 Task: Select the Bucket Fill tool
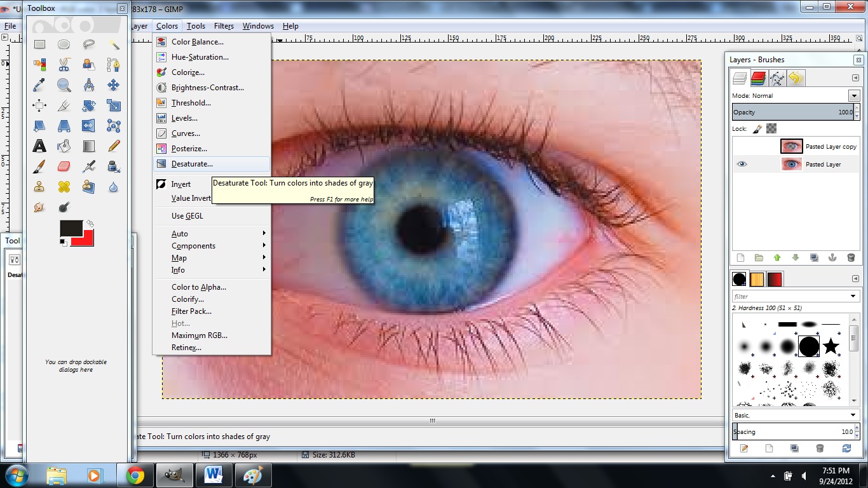(x=64, y=146)
